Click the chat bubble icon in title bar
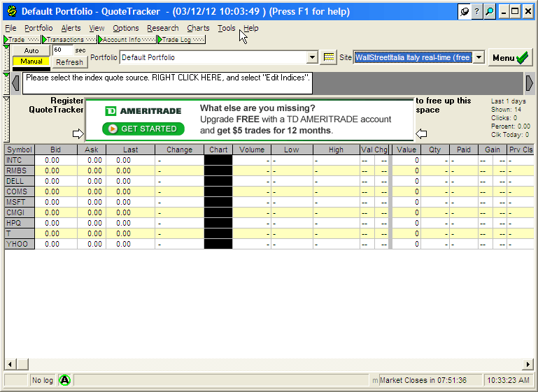 coord(465,12)
